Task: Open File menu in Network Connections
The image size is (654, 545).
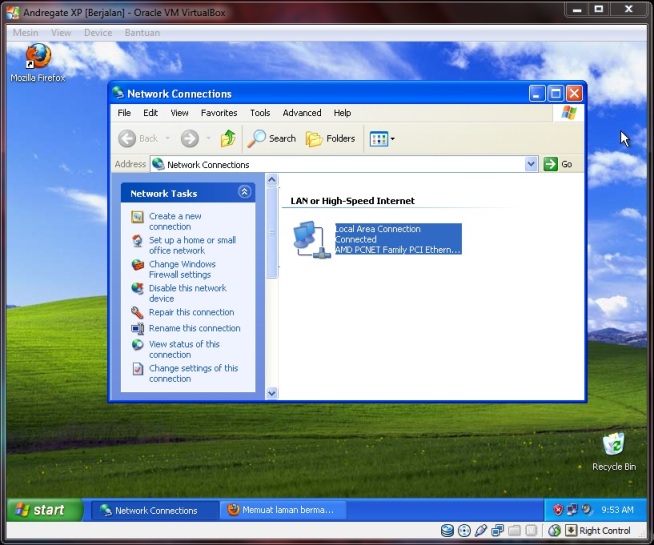Action: pos(124,113)
